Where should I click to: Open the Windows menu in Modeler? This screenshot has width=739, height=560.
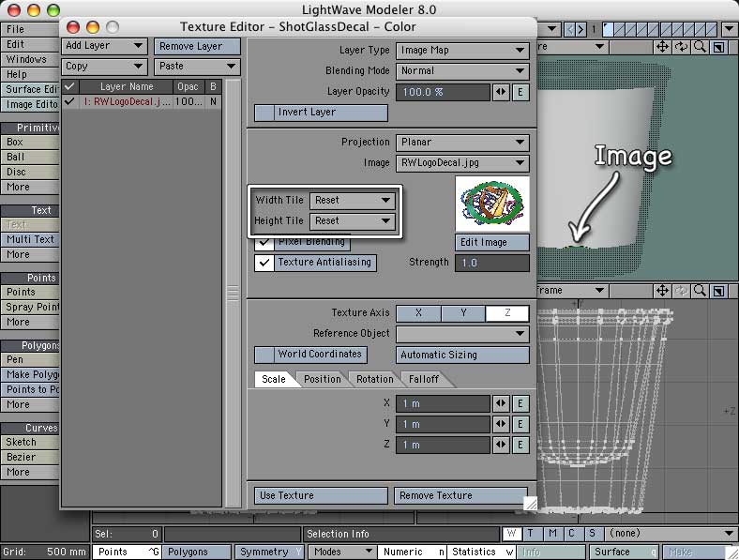tap(30, 59)
